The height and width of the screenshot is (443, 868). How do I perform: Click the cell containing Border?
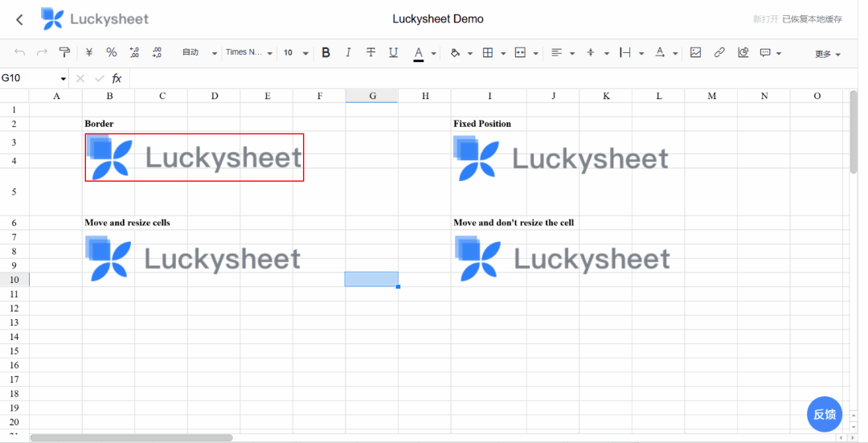108,124
